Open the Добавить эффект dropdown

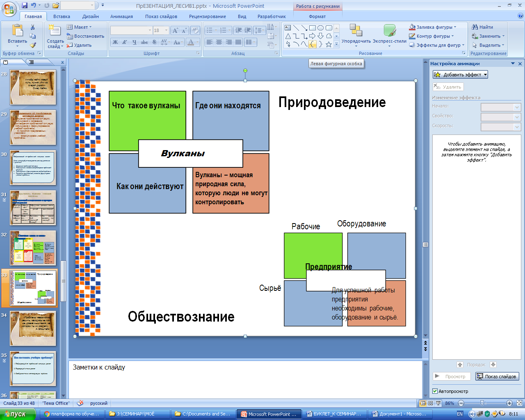click(460, 75)
